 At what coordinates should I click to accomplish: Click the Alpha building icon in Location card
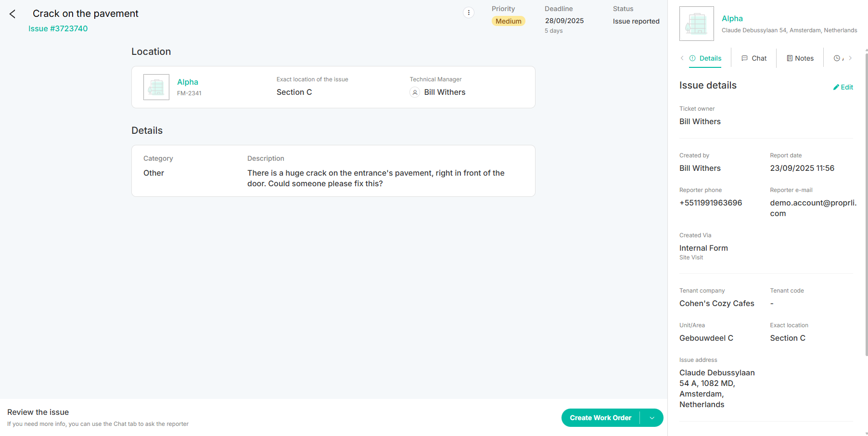point(156,87)
